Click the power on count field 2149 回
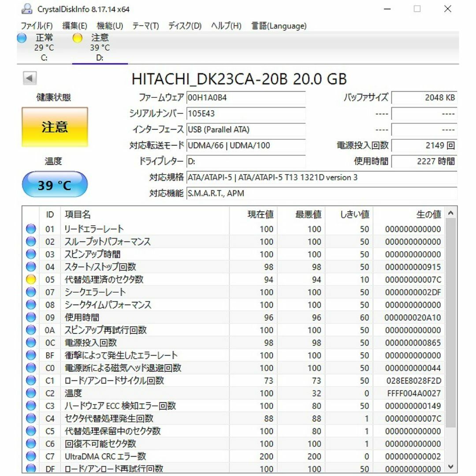This screenshot has height=476, width=476. pyautogui.click(x=424, y=145)
